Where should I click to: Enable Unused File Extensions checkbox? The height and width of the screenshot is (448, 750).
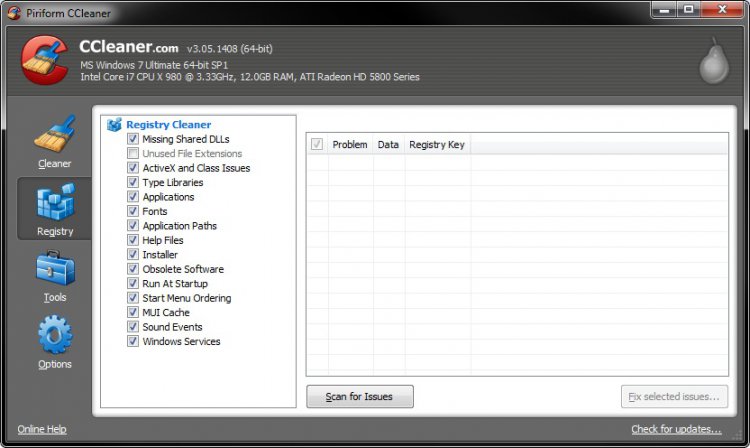coord(133,153)
